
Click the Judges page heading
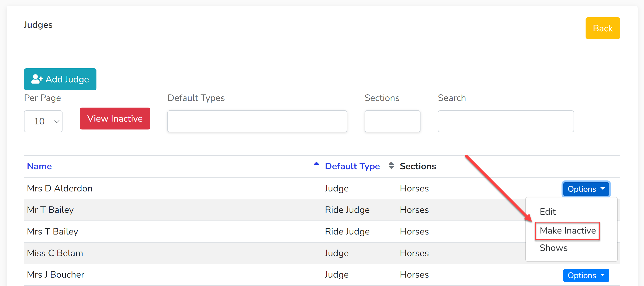coord(38,25)
